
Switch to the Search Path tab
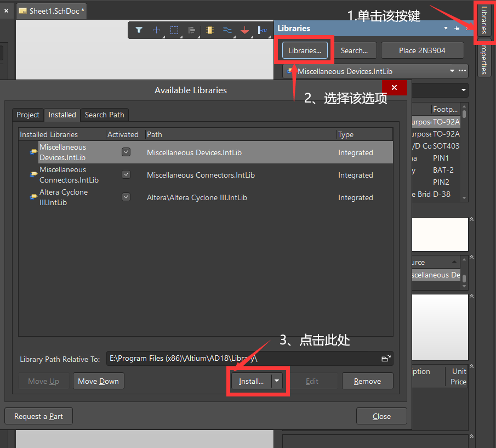click(104, 115)
